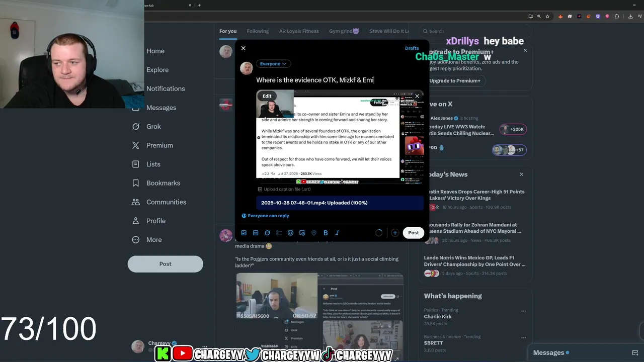Open Bookmarks via its sidebar icon
644x362 pixels.
click(x=135, y=183)
